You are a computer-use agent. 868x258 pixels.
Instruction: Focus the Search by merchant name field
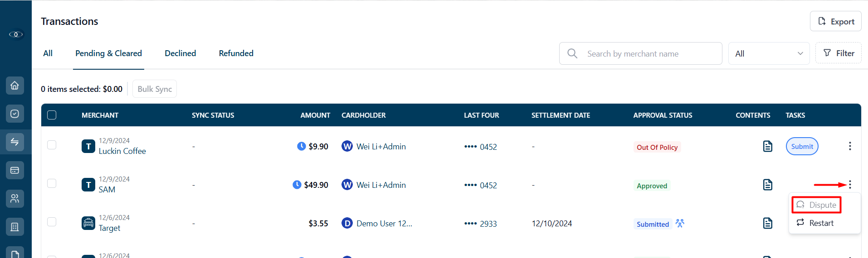[x=640, y=53]
